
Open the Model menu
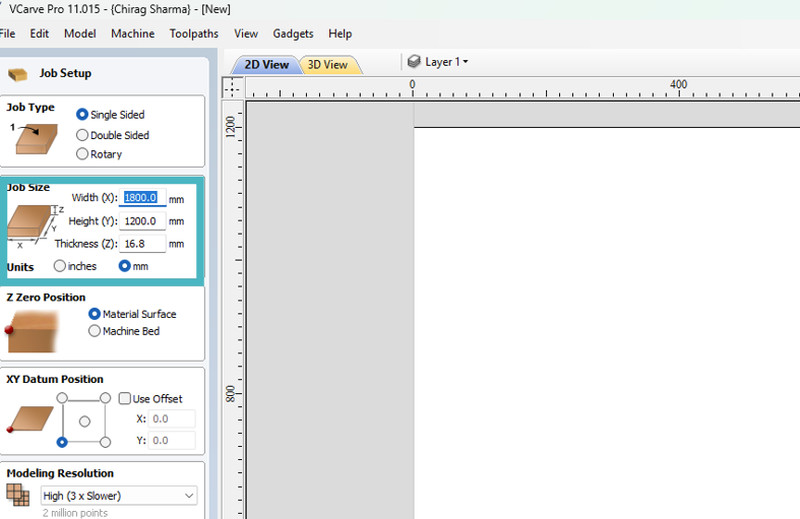pyautogui.click(x=80, y=34)
